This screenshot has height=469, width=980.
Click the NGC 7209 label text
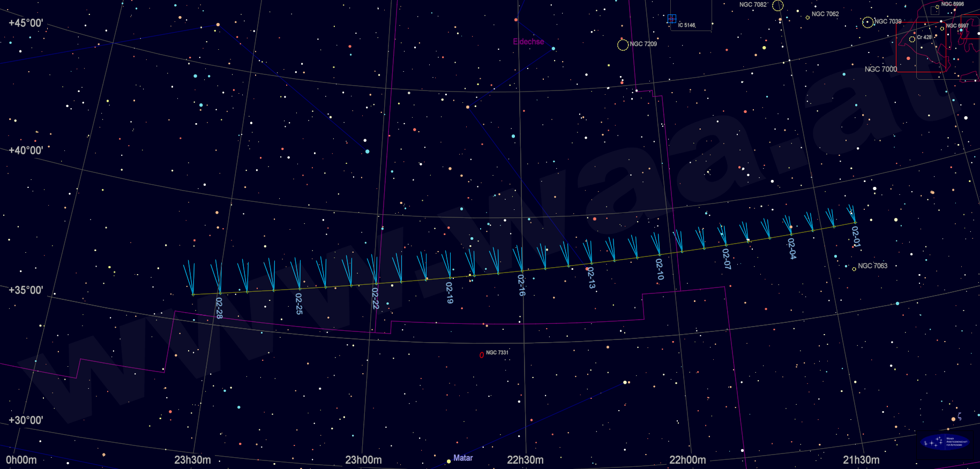tap(643, 44)
